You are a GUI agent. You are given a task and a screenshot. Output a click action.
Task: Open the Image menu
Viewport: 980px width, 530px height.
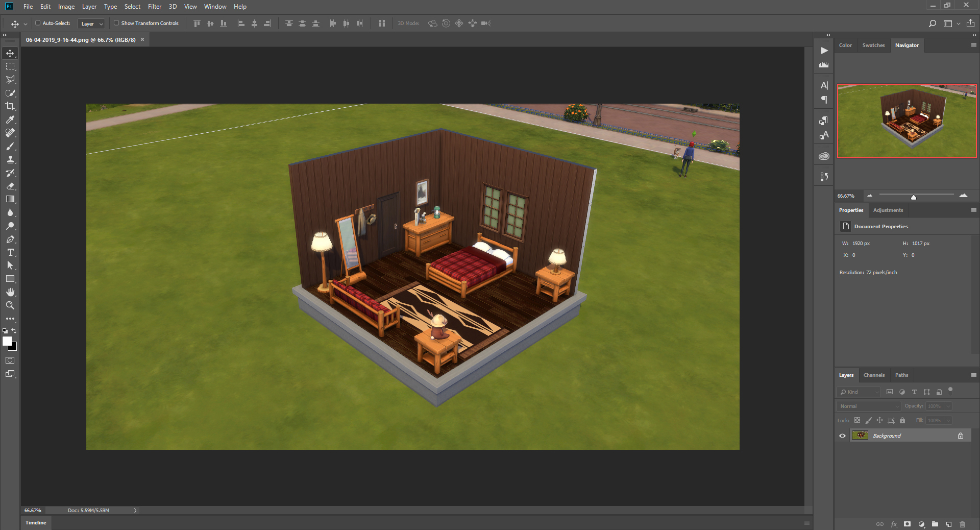[x=66, y=7]
